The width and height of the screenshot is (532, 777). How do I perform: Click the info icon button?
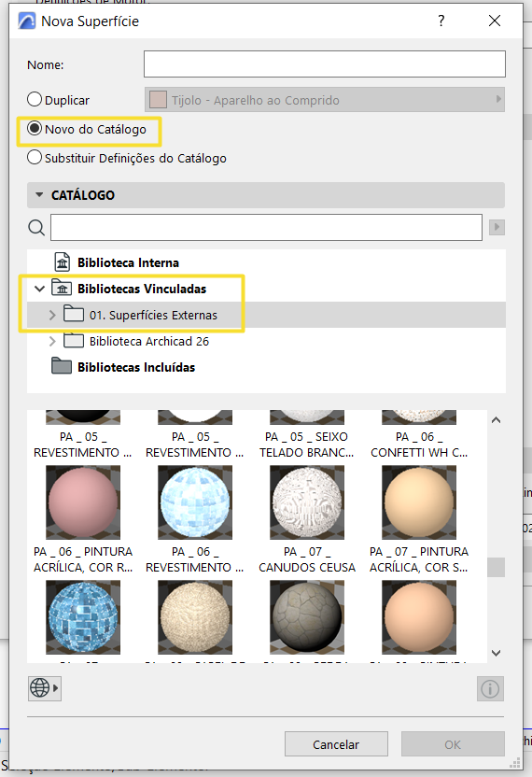tap(490, 688)
